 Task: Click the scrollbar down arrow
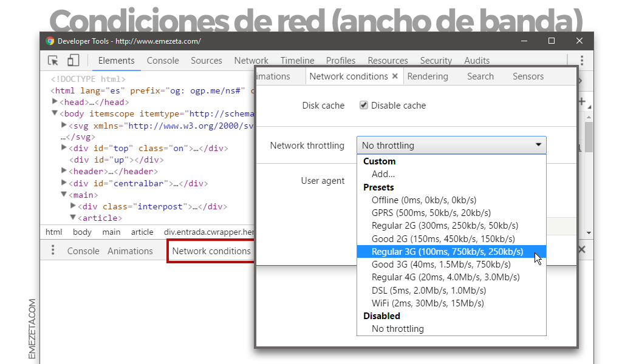coord(589,233)
